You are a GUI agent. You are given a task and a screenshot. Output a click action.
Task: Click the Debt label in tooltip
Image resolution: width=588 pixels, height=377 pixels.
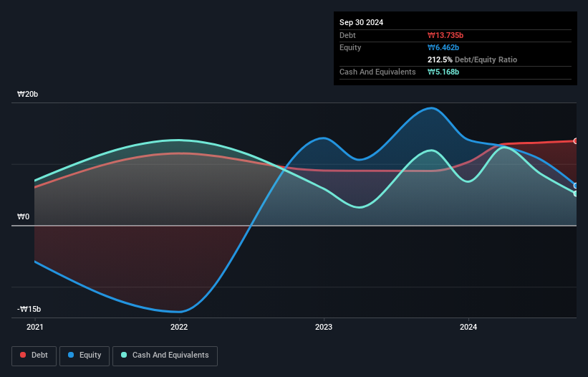[347, 35]
